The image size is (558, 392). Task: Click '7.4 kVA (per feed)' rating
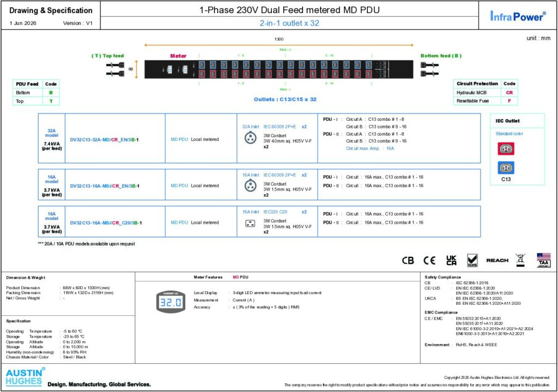click(52, 146)
